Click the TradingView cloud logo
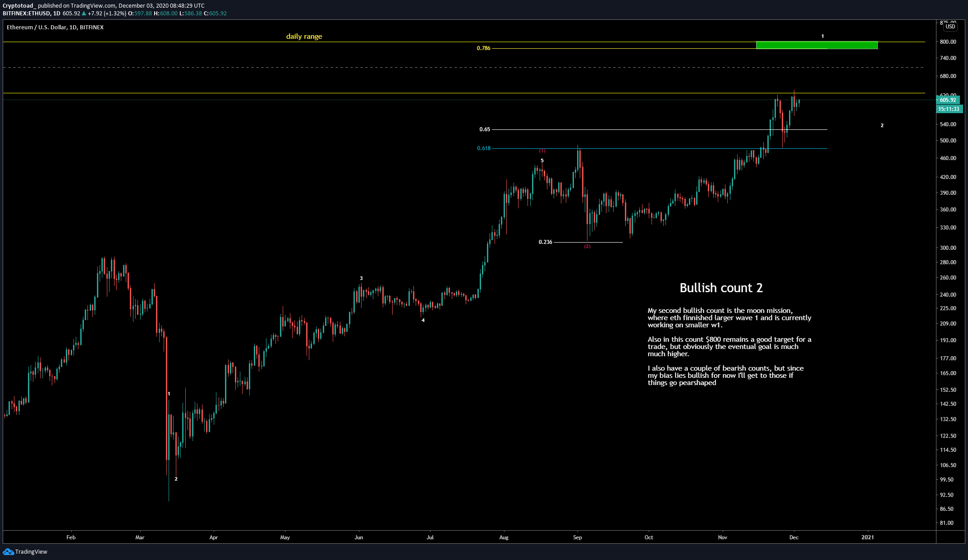Image resolution: width=968 pixels, height=560 pixels. (8, 551)
